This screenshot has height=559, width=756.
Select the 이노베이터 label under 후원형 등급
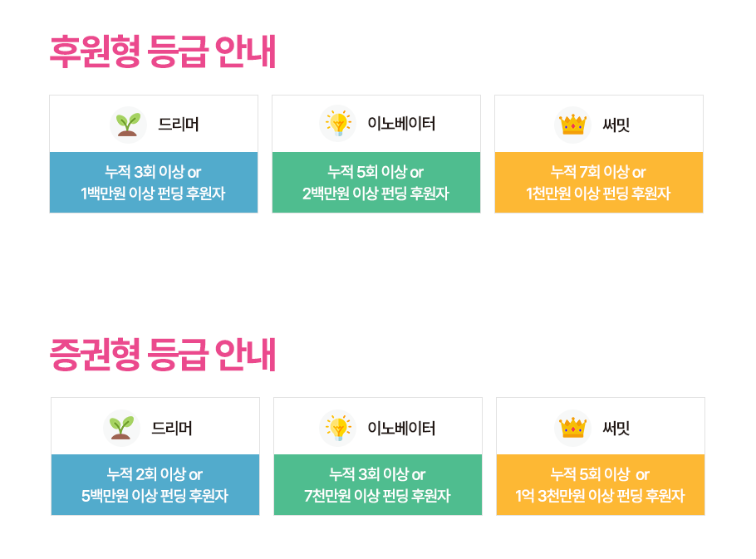[x=401, y=124]
